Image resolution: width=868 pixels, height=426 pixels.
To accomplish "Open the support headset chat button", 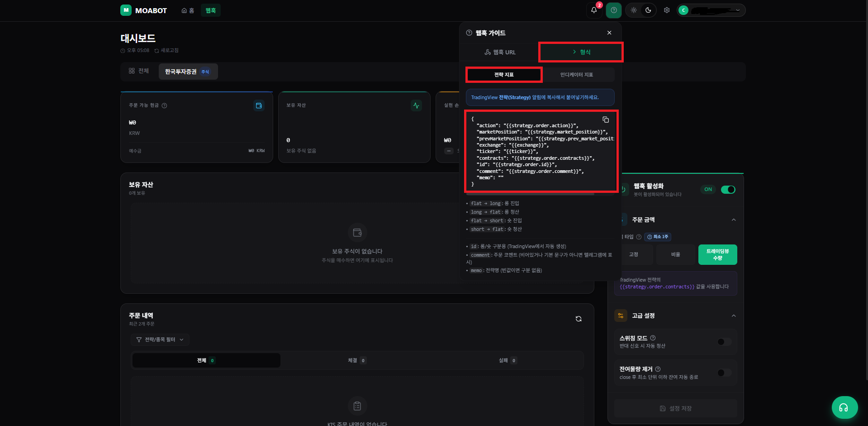I will coord(844,407).
